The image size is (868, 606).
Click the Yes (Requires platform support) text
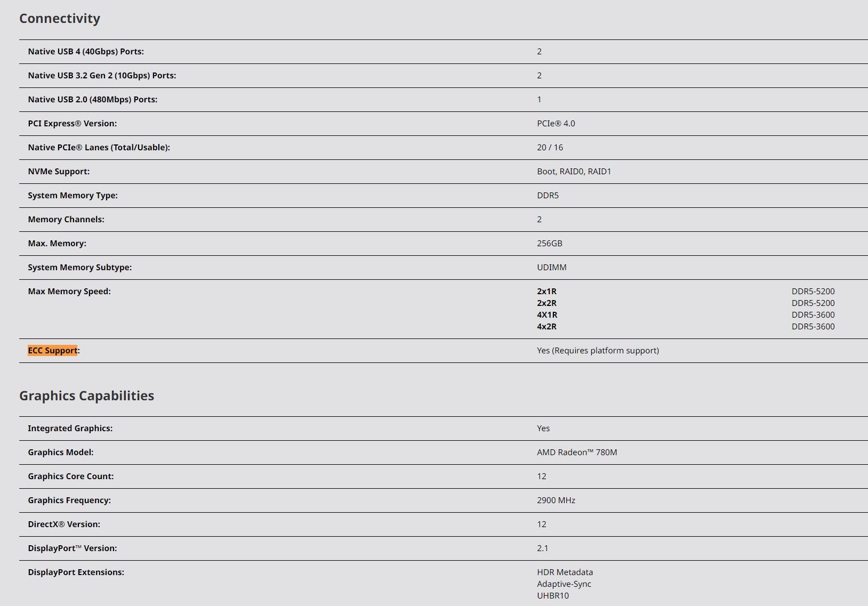(598, 351)
